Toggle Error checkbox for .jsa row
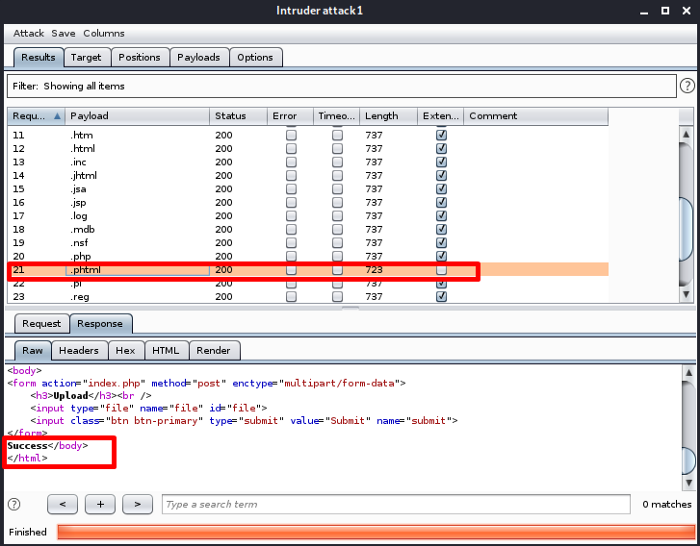 291,189
